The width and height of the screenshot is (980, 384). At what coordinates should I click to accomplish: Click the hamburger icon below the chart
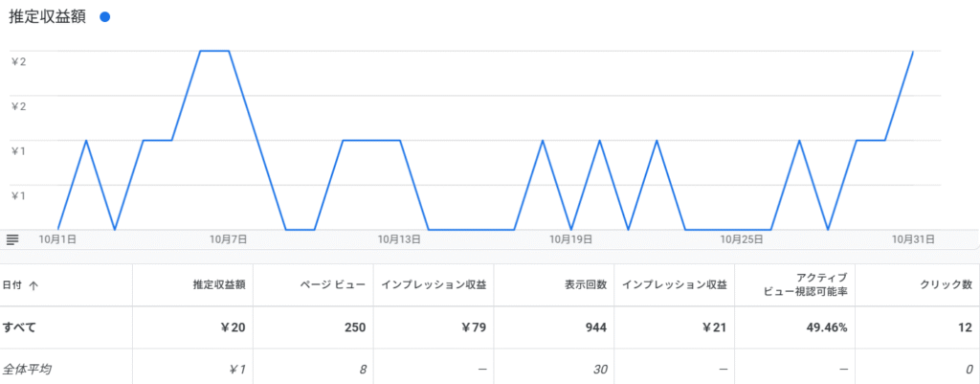(x=12, y=238)
